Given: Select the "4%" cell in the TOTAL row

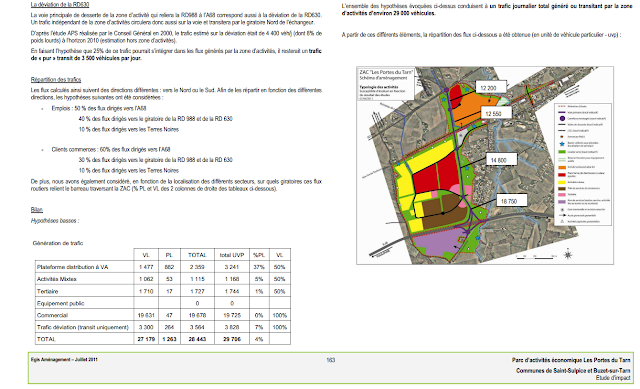Looking at the screenshot, I should [x=259, y=339].
